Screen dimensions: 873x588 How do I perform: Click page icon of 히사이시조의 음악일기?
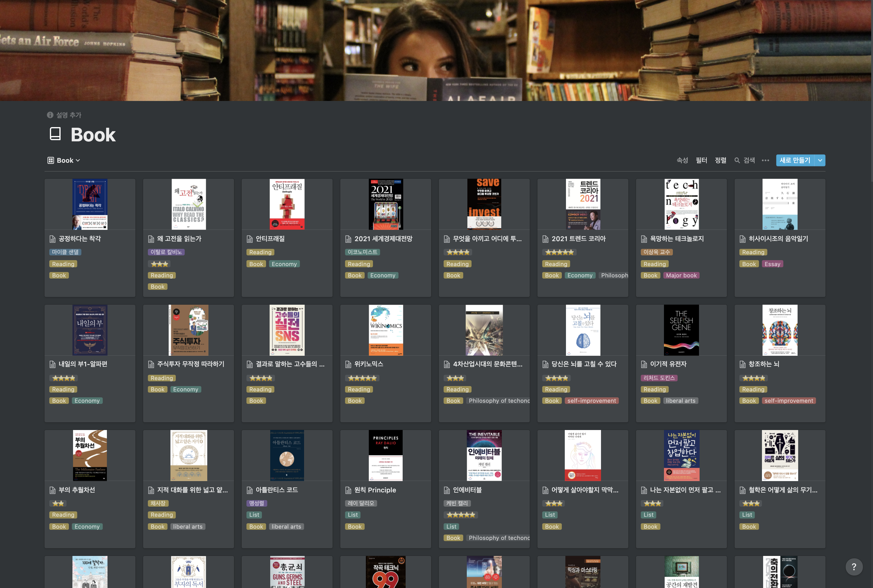(x=743, y=239)
